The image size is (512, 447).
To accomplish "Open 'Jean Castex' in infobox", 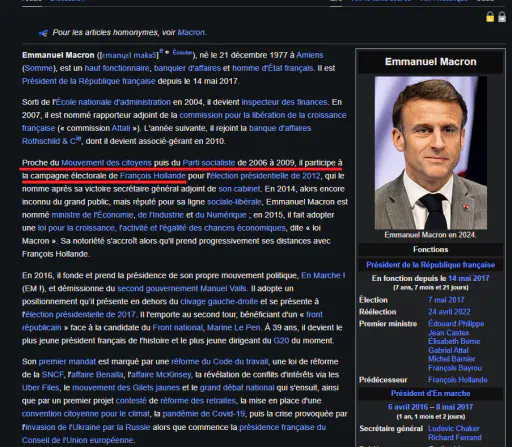I will click(x=448, y=332).
